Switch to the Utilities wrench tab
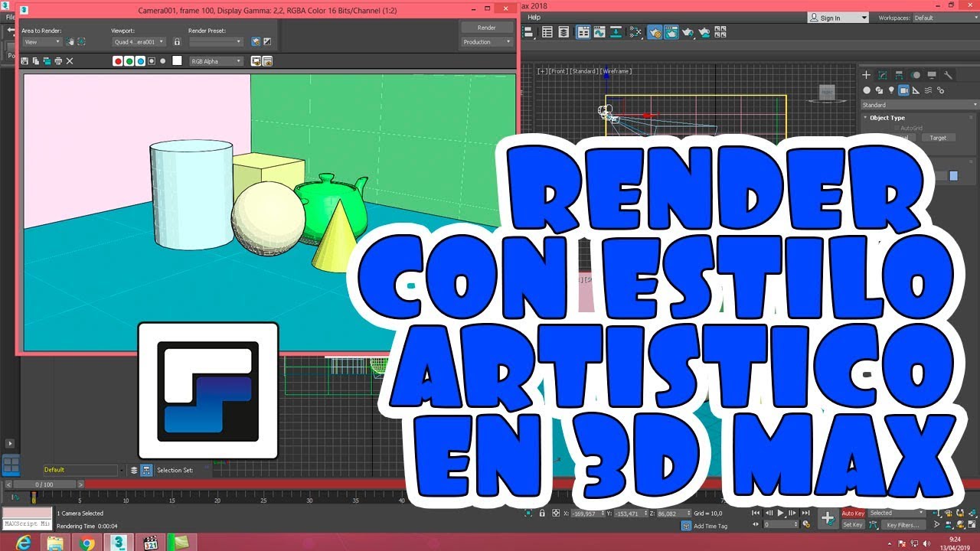The image size is (980, 551). 948,75
